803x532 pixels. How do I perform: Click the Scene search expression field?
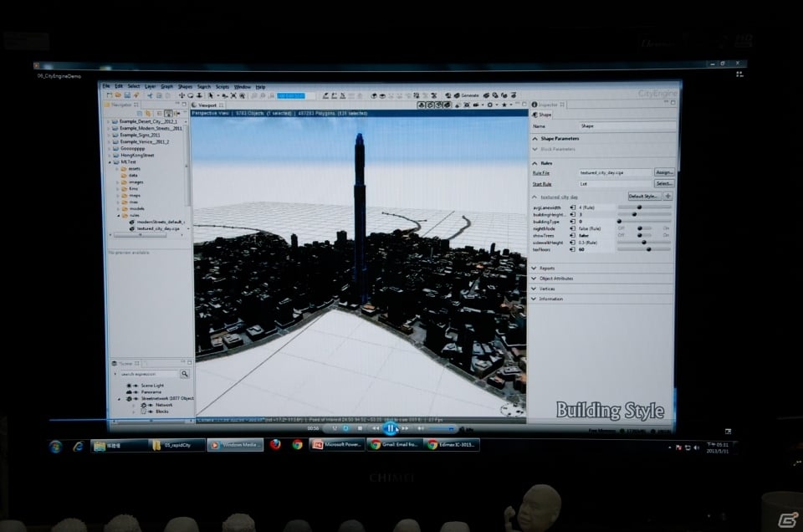coord(148,374)
